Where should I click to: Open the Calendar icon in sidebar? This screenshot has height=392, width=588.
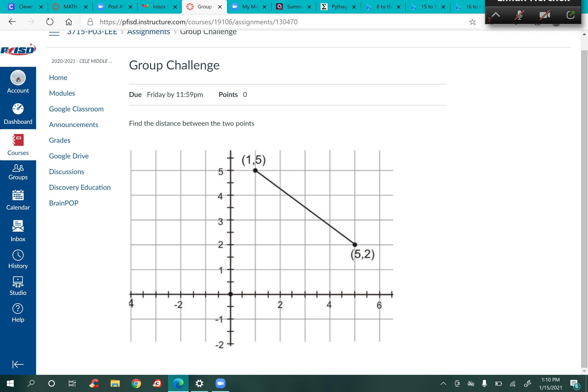(18, 195)
